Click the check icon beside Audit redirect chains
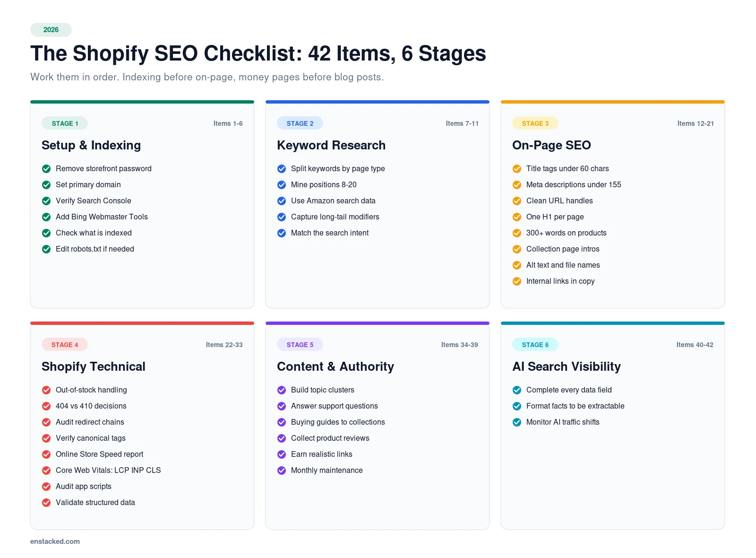Screen dimensions: 756x558 (x=46, y=422)
